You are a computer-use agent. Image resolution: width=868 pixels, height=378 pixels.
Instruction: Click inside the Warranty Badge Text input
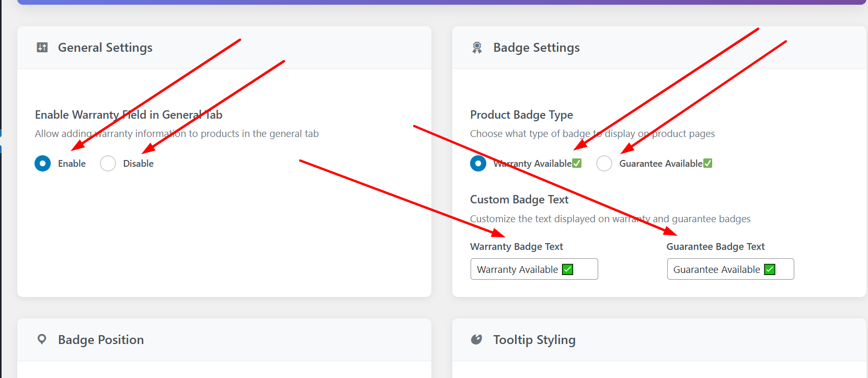[x=518, y=269]
